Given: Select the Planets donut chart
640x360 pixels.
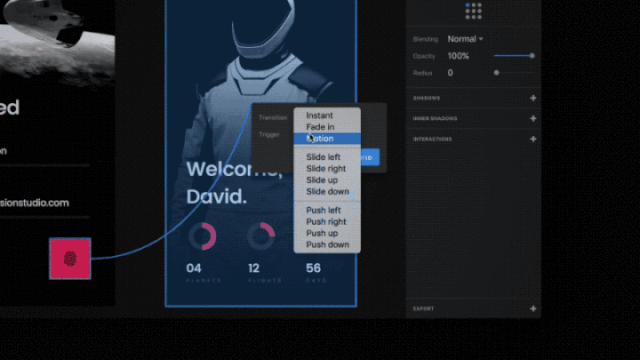Looking at the screenshot, I should 202,236.
